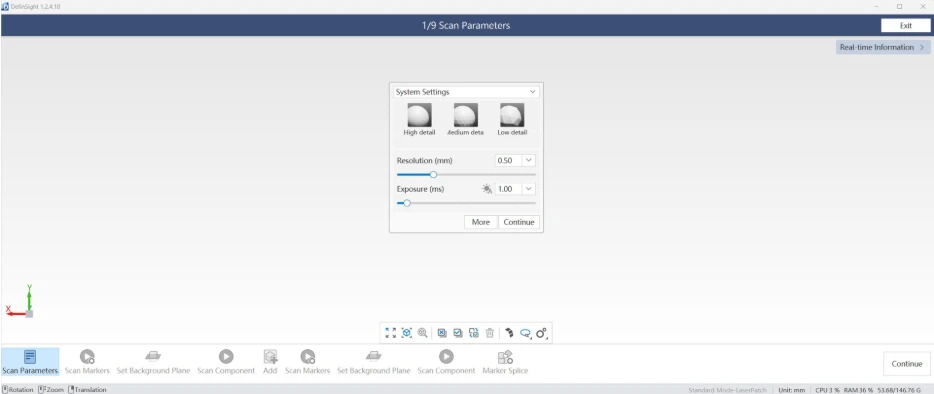Minimize the DefinSight window
This screenshot has width=934, height=394.
tap(877, 7)
